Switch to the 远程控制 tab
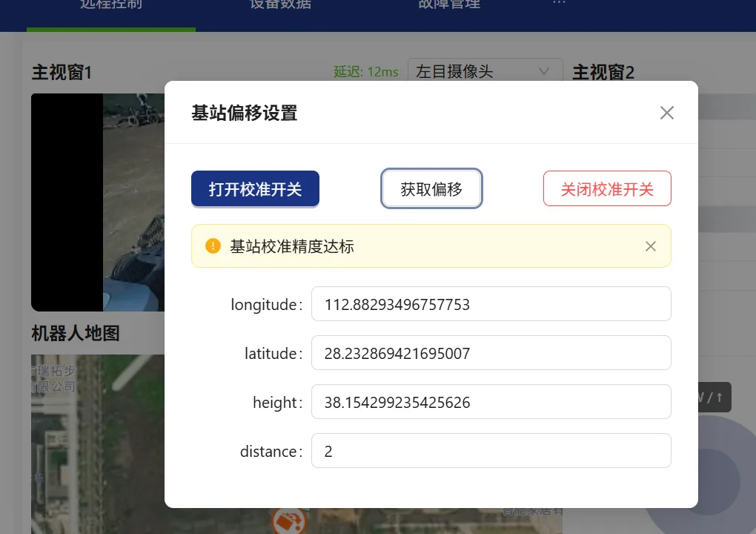The width and height of the screenshot is (756, 534). pyautogui.click(x=111, y=4)
